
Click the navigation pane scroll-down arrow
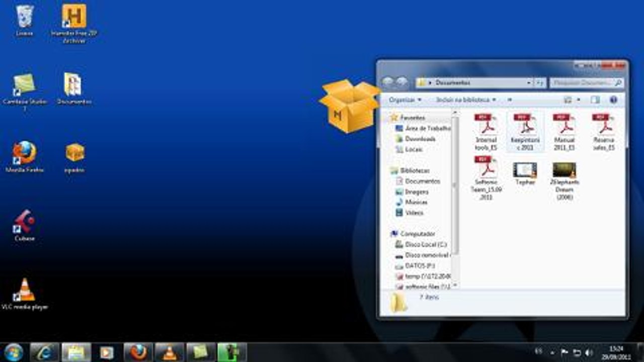coord(455,285)
